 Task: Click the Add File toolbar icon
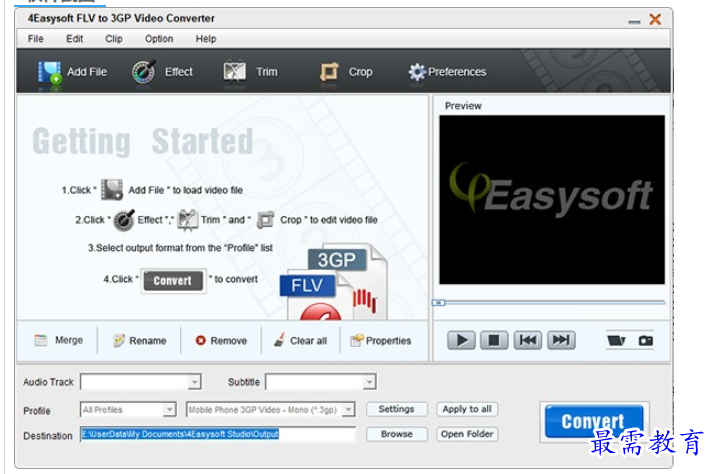49,72
